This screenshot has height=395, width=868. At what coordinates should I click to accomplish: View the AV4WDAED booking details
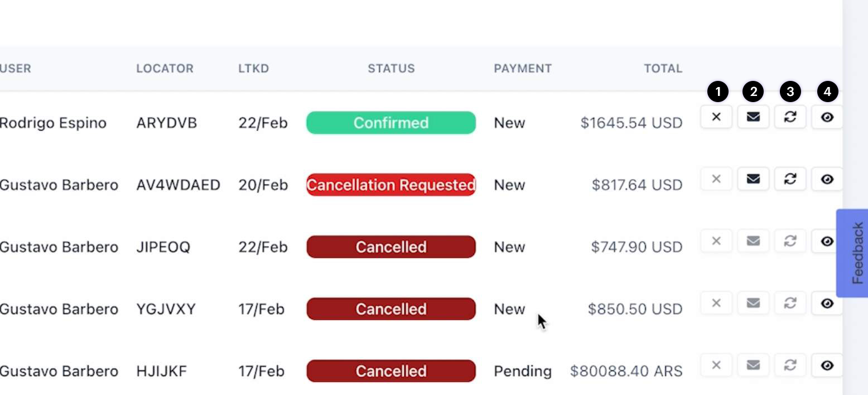[827, 179]
